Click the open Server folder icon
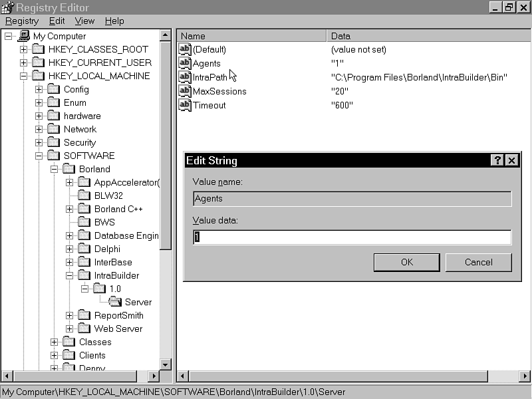Image resolution: width=532 pixels, height=399 pixels. [x=115, y=302]
